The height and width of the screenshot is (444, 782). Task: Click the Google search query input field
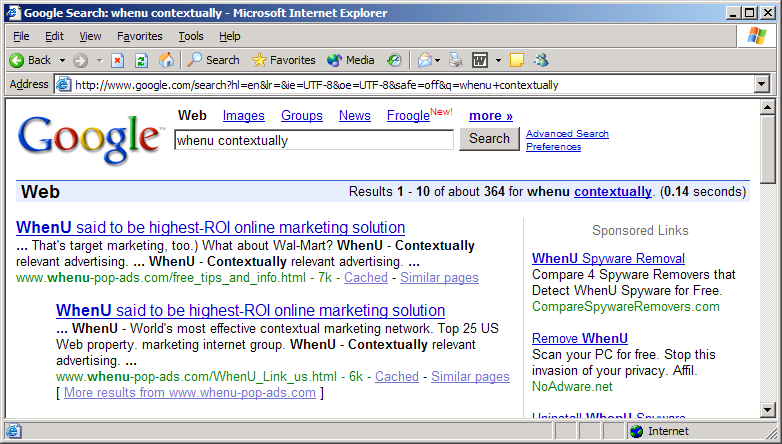(x=314, y=140)
